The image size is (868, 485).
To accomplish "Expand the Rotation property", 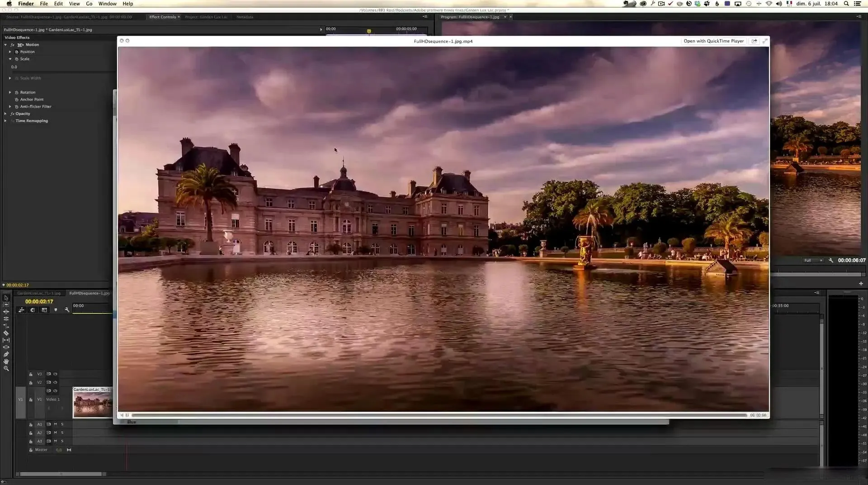I will point(10,92).
